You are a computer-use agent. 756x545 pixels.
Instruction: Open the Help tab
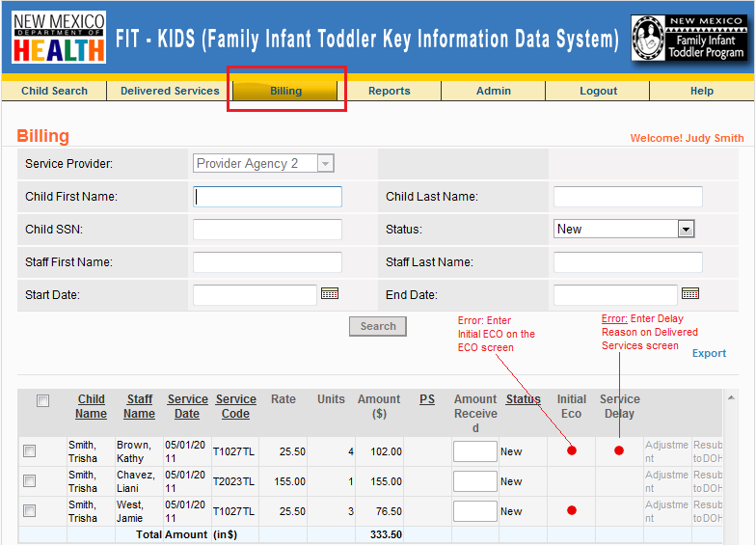[702, 91]
